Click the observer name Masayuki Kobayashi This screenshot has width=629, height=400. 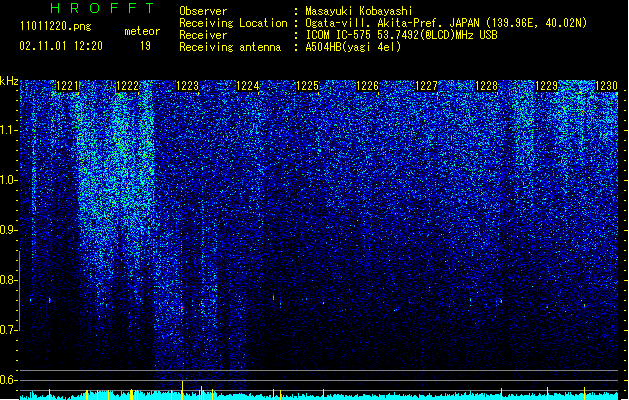click(x=359, y=11)
